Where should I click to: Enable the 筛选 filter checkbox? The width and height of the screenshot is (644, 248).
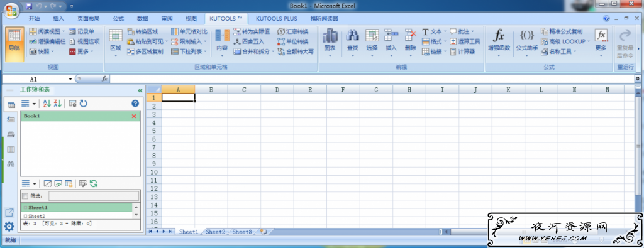click(x=25, y=196)
